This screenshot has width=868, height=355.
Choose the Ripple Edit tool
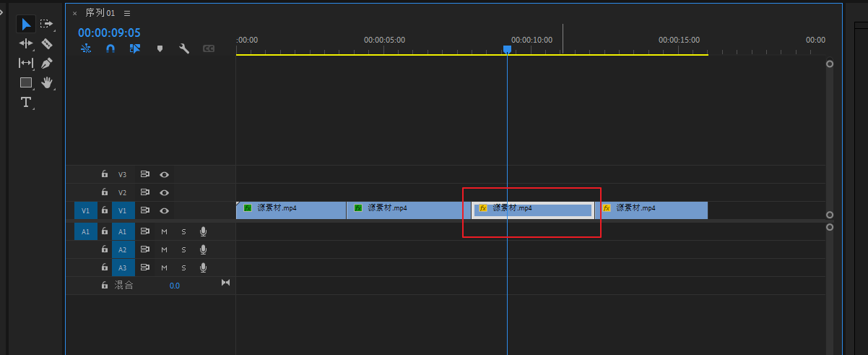[x=26, y=44]
